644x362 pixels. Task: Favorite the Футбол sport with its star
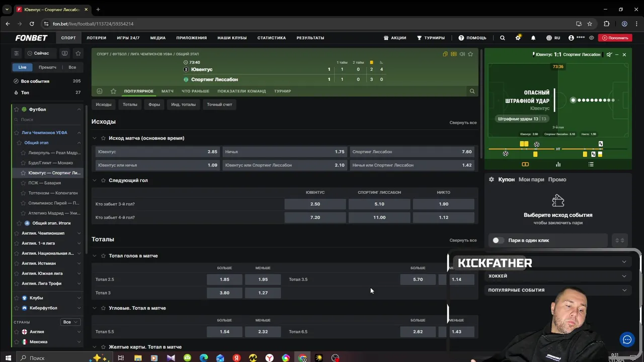[x=17, y=110]
